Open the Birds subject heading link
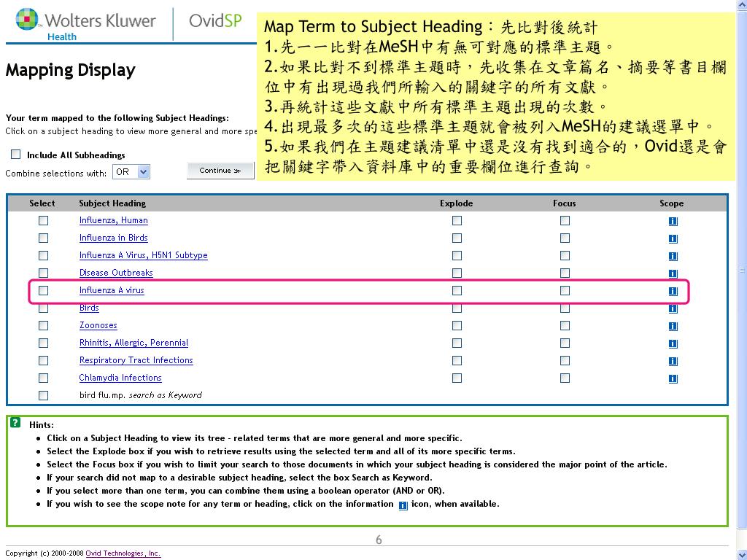 [89, 308]
